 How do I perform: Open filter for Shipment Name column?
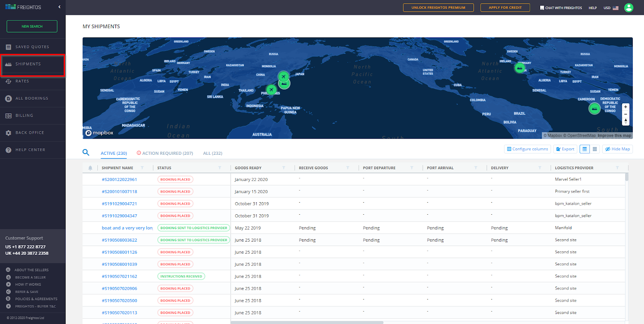tap(142, 168)
